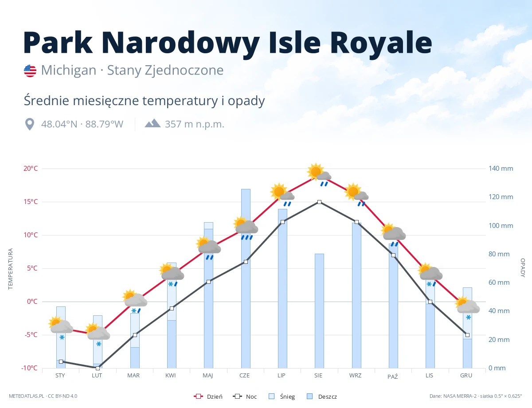Click the TEMPERATURA vertical axis title

[11, 269]
